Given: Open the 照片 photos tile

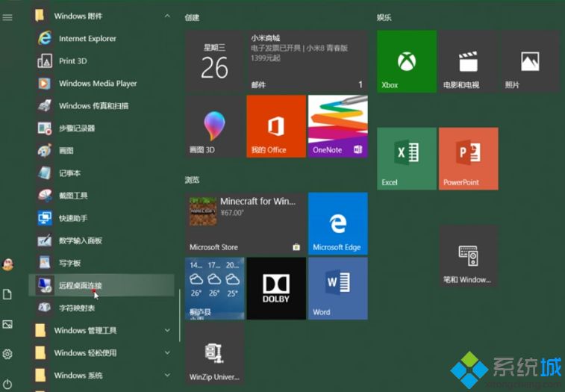Looking at the screenshot, I should coord(530,61).
